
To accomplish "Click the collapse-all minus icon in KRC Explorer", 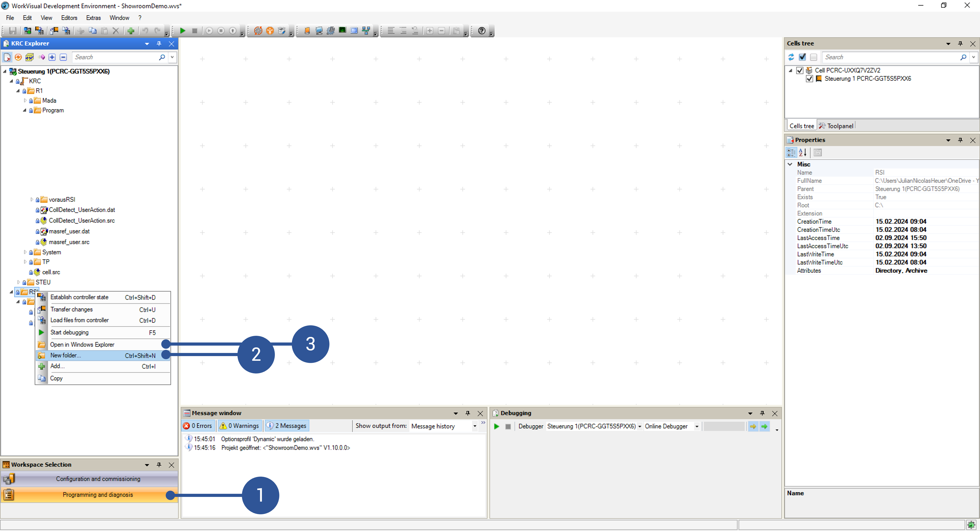I will 63,57.
